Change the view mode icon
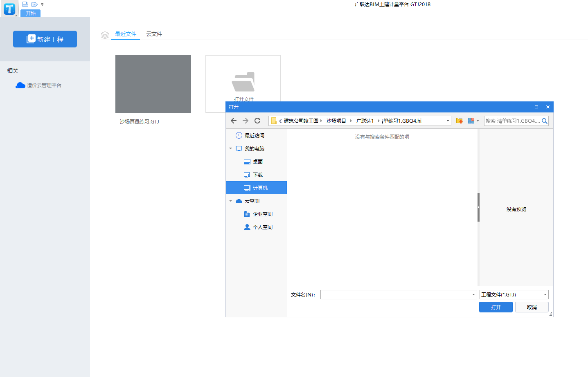 coord(471,121)
